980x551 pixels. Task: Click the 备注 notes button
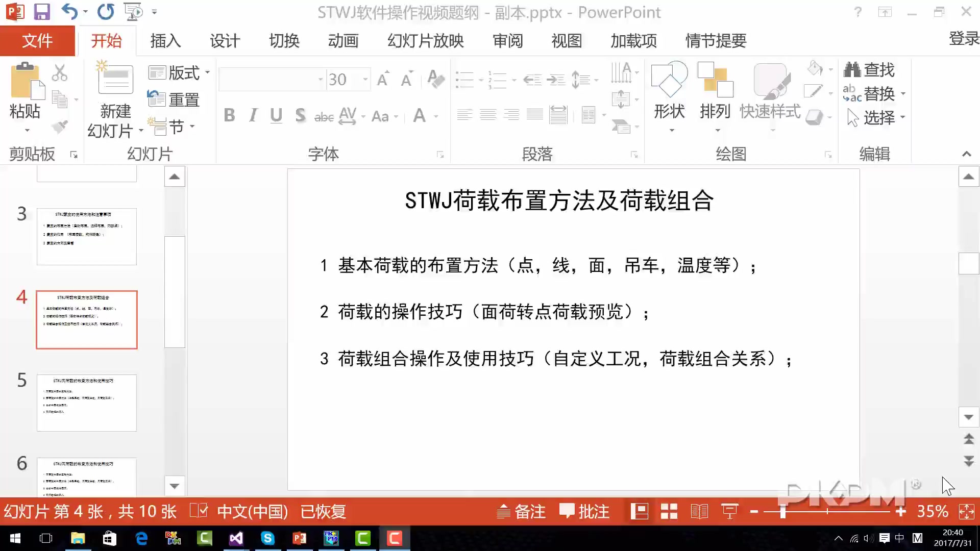521,511
